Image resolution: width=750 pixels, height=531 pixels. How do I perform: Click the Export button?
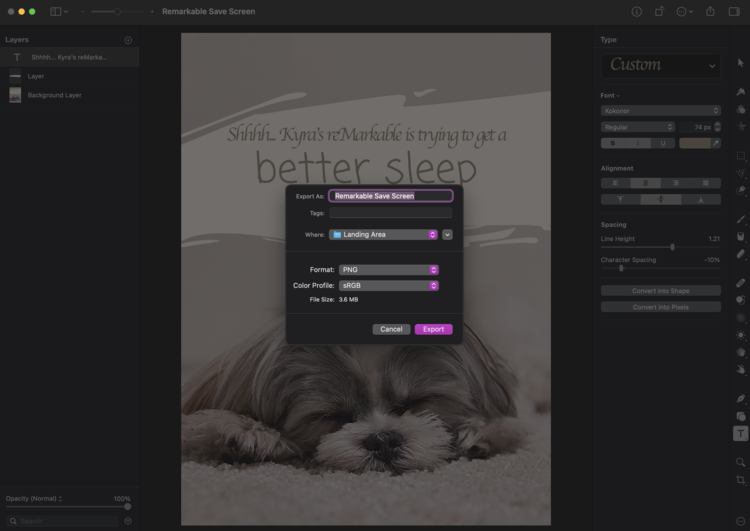[433, 329]
